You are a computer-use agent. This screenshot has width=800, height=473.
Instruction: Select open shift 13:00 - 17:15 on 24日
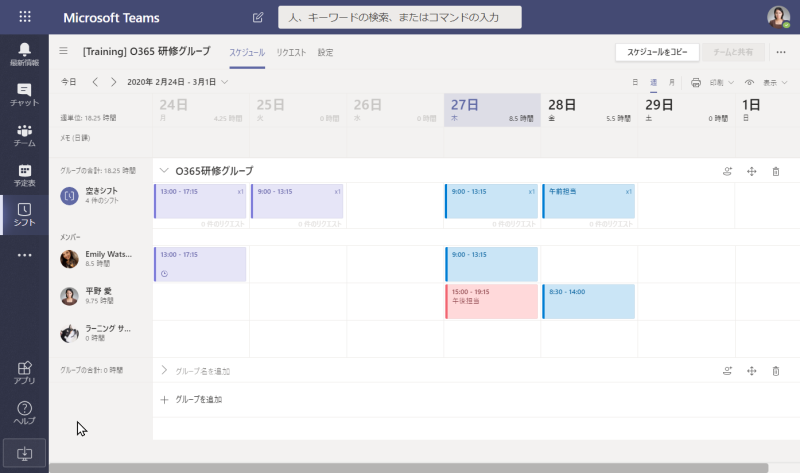pyautogui.click(x=200, y=201)
